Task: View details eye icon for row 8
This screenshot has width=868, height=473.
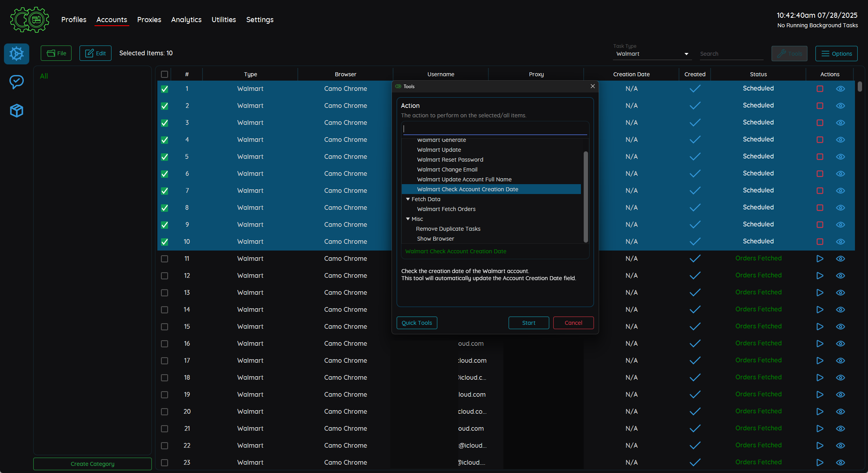Action: pos(841,208)
